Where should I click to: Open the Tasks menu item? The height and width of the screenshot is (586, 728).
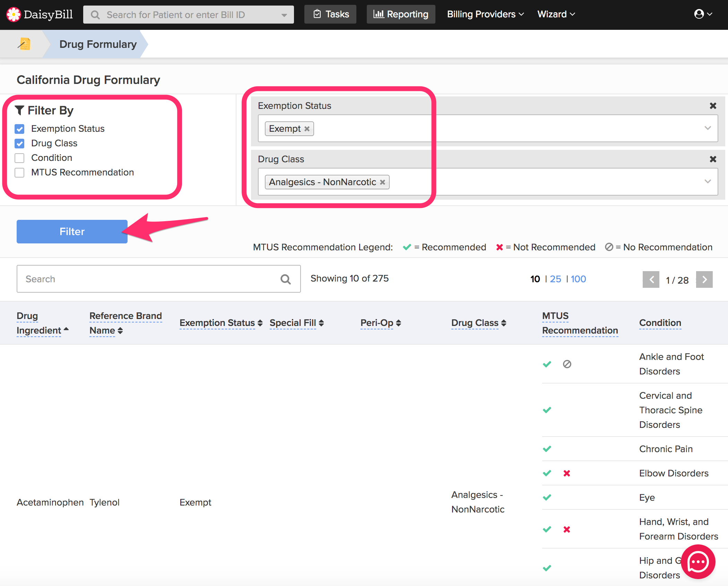(330, 14)
